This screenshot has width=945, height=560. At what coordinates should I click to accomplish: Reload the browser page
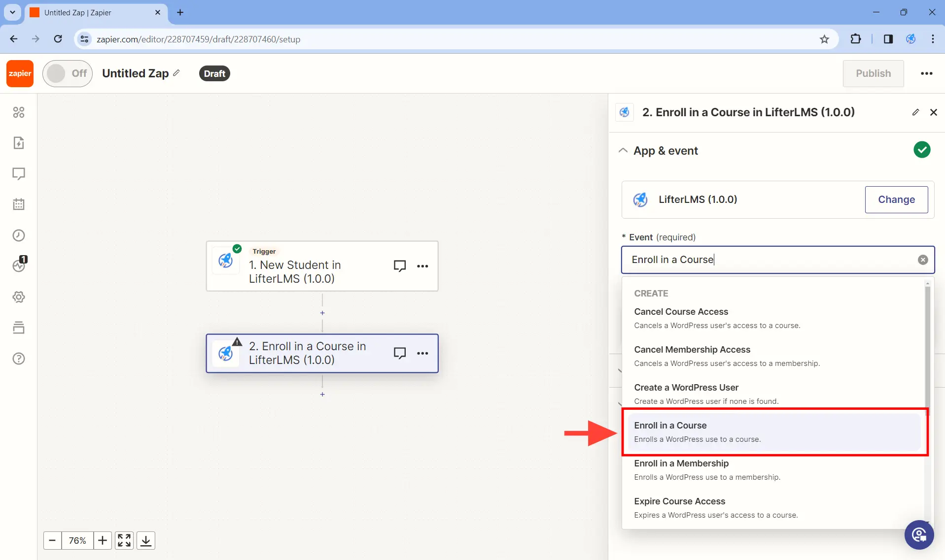click(58, 39)
